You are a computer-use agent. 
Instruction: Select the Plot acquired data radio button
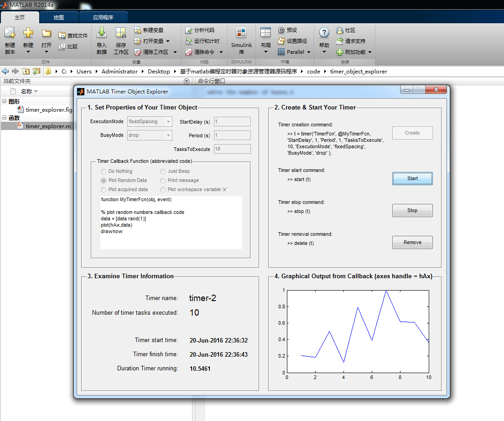tap(104, 190)
